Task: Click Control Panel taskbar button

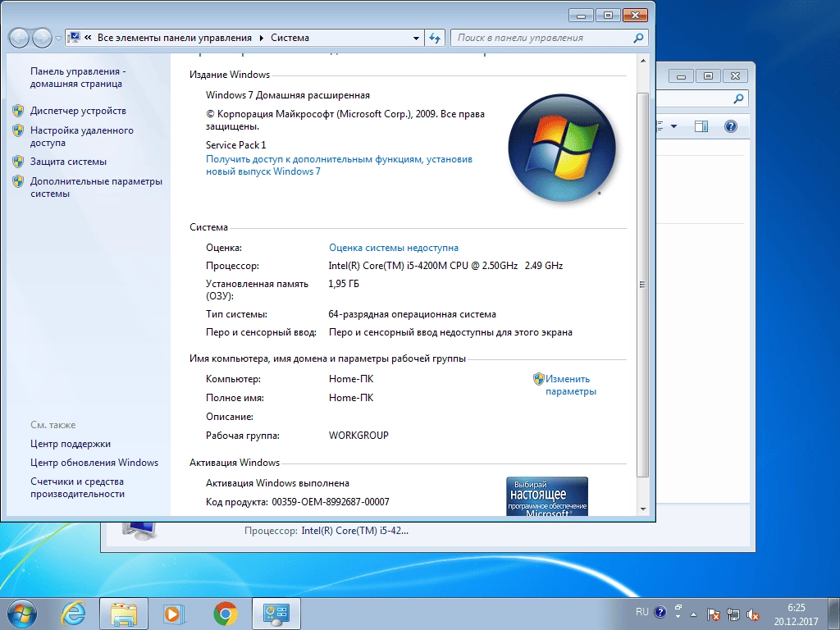Action: tap(276, 614)
